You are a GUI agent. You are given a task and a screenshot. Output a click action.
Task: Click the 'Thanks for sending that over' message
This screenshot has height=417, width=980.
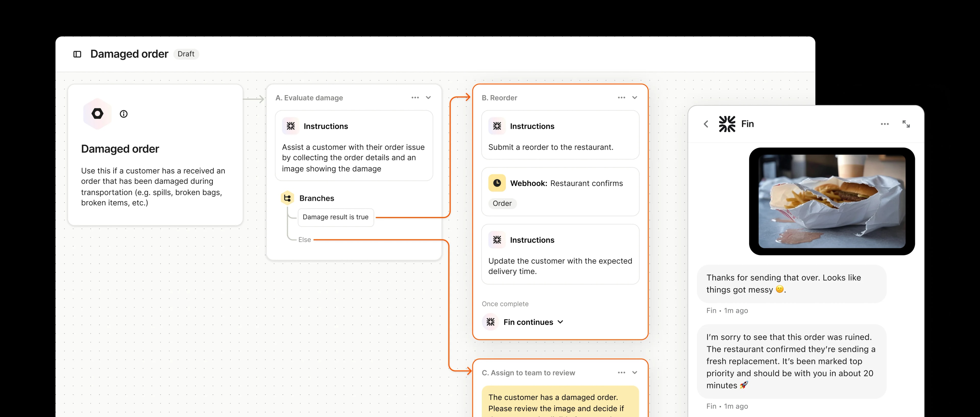point(791,284)
